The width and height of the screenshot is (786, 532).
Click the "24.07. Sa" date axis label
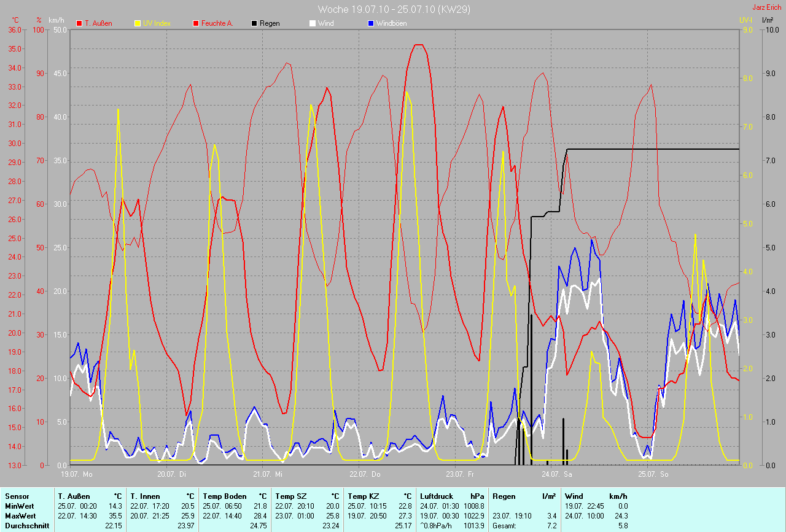tap(556, 474)
